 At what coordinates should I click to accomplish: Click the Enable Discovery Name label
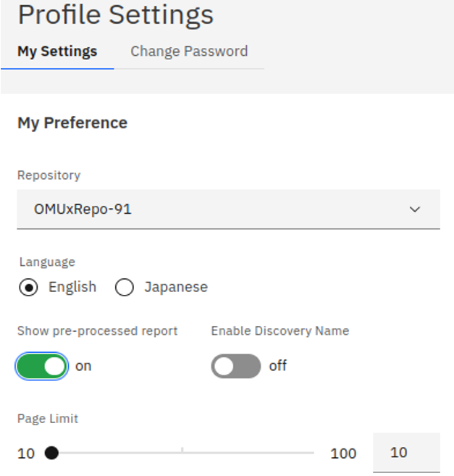(x=279, y=331)
